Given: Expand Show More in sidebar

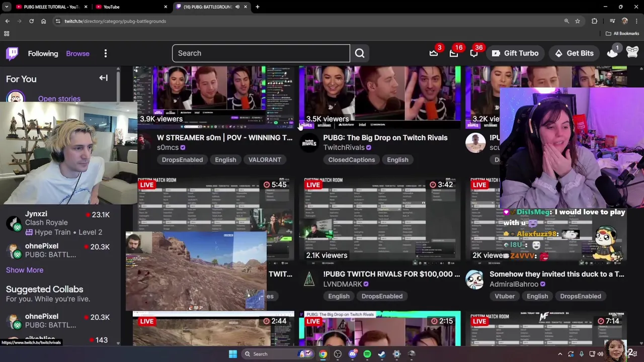Looking at the screenshot, I should 25,270.
